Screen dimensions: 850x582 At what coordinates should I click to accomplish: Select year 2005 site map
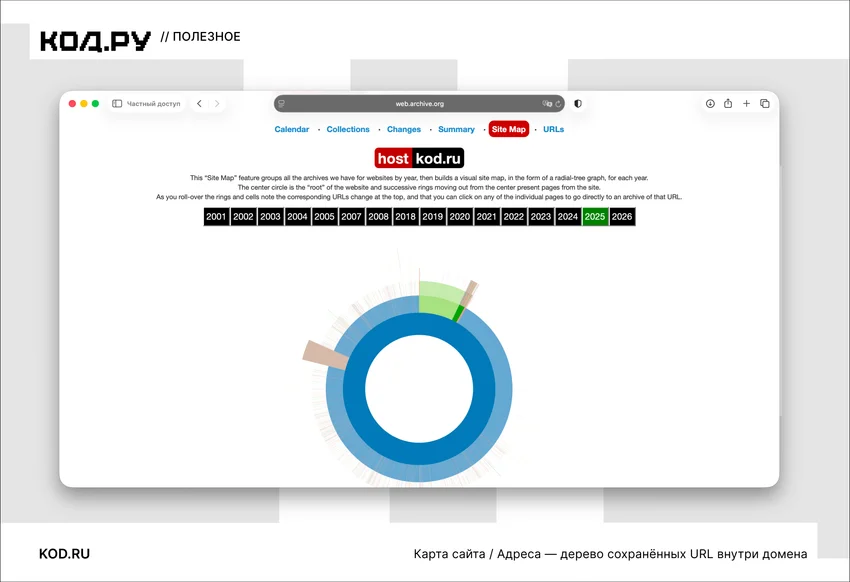[325, 217]
